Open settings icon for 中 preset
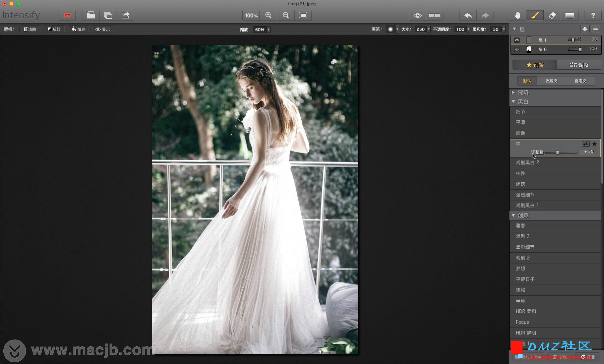This screenshot has height=364, width=604. [x=586, y=144]
